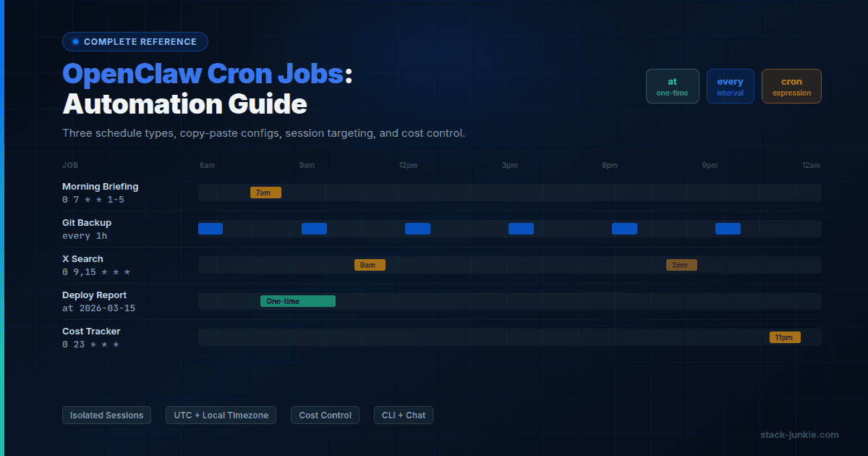Click the 9am X Search marker

[370, 265]
